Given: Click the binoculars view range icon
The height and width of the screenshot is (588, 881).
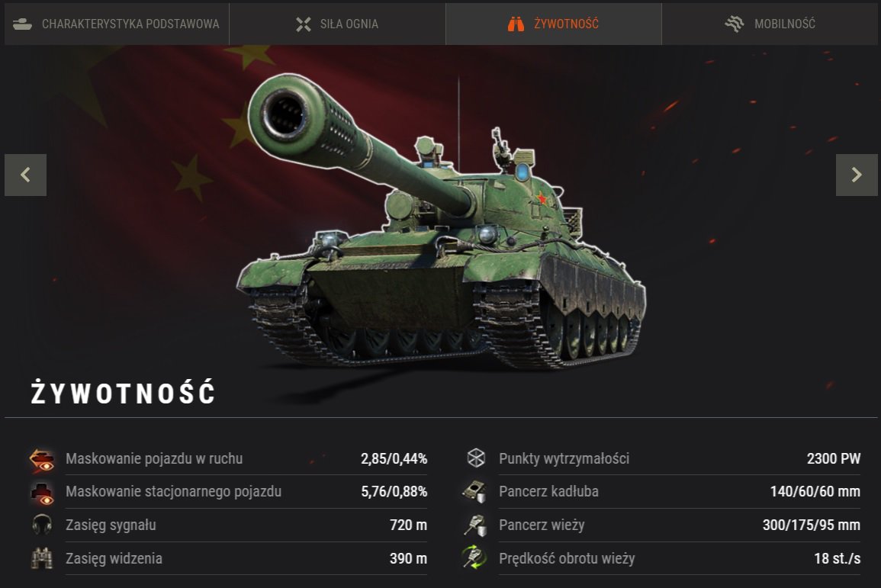Looking at the screenshot, I should point(42,559).
